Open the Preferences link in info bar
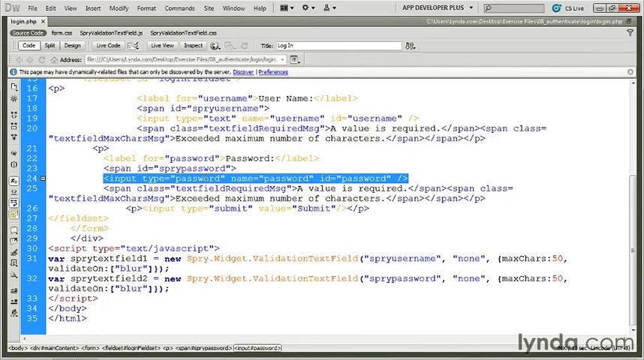This screenshot has width=644, height=360. point(273,72)
